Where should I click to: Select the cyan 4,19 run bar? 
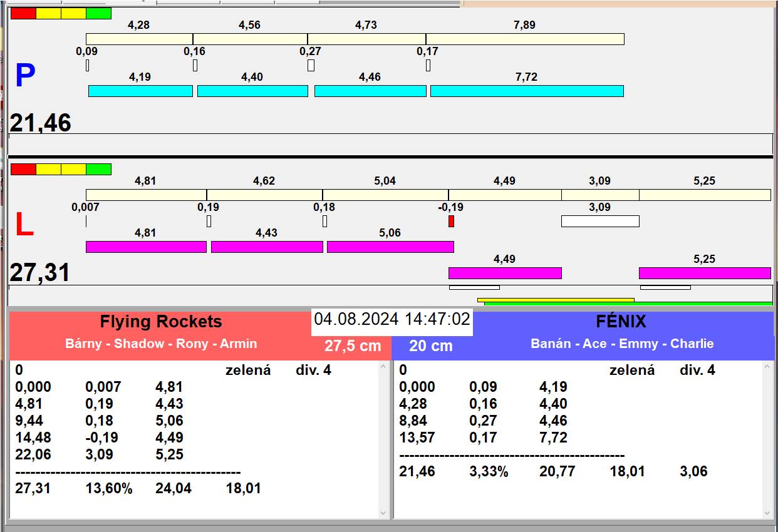coord(140,91)
